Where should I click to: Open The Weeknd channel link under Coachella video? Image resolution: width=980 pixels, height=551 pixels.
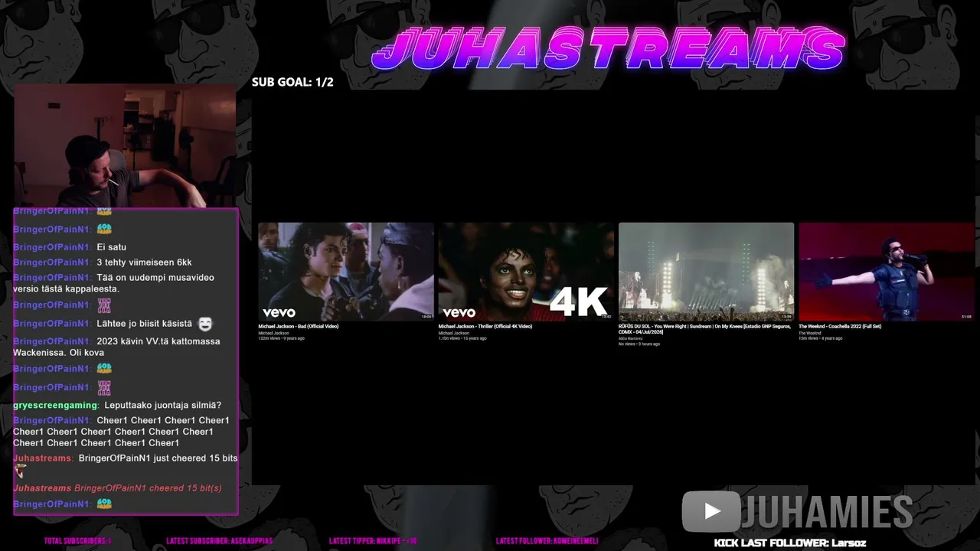tap(810, 333)
